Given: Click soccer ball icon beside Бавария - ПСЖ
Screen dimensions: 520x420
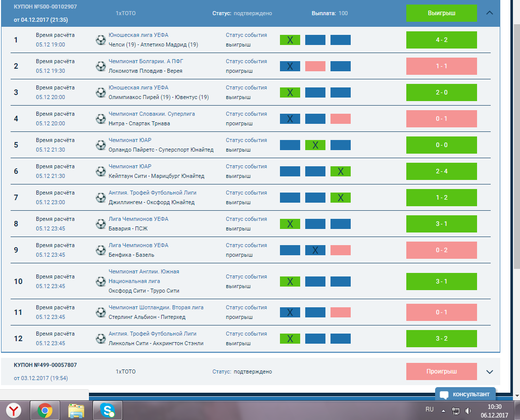Looking at the screenshot, I should 101,224.
